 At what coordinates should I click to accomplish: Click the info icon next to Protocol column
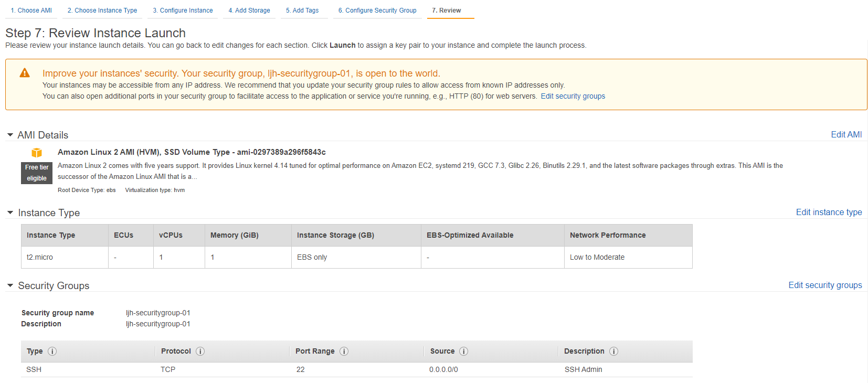pyautogui.click(x=200, y=352)
